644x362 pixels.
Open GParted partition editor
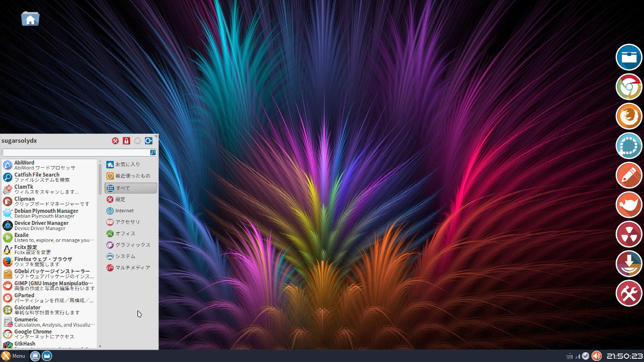[x=49, y=298]
